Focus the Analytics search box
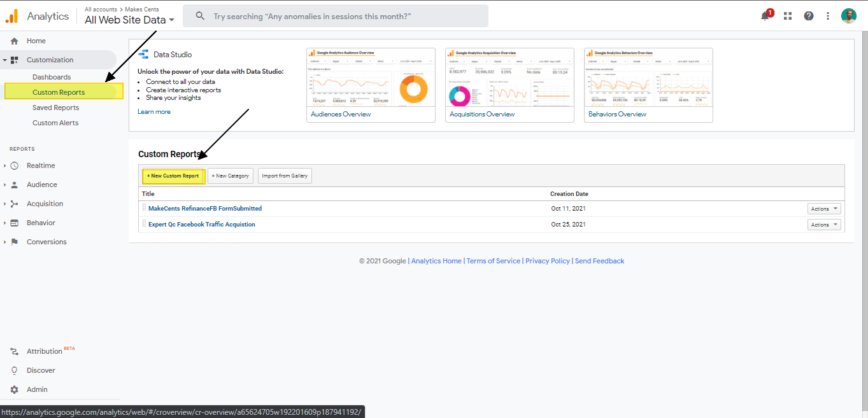Screen dimensions: 868x418 336,16
